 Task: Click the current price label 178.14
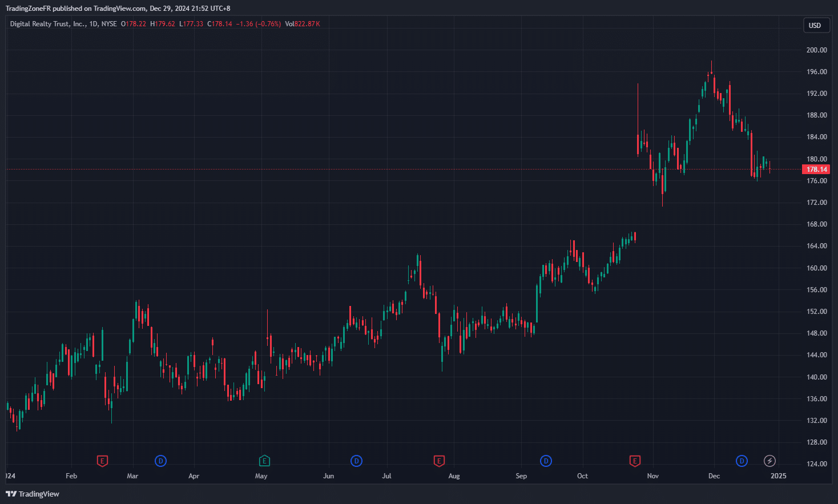816,170
